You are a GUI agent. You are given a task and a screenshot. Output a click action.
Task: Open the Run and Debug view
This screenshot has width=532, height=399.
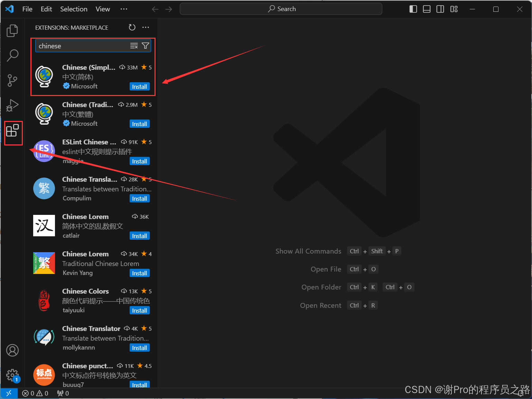12,105
